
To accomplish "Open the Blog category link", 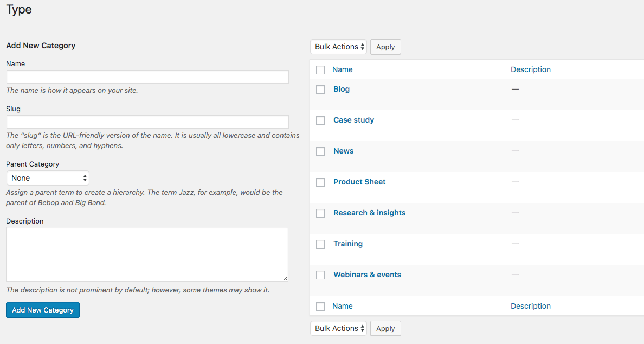I will (342, 89).
